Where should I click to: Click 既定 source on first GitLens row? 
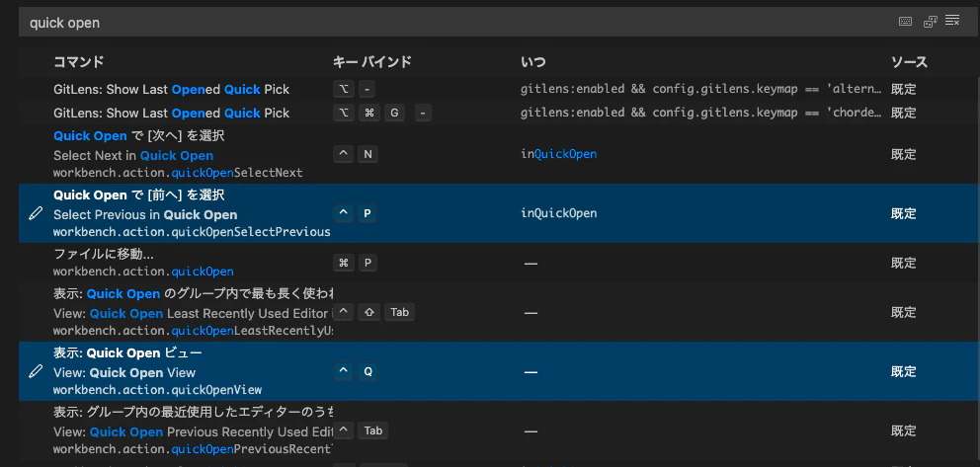coord(903,89)
